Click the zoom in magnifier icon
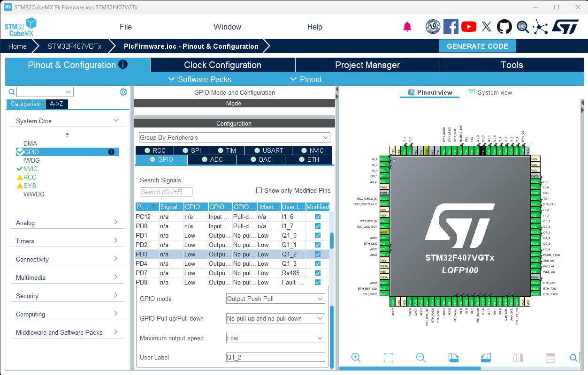 356,358
